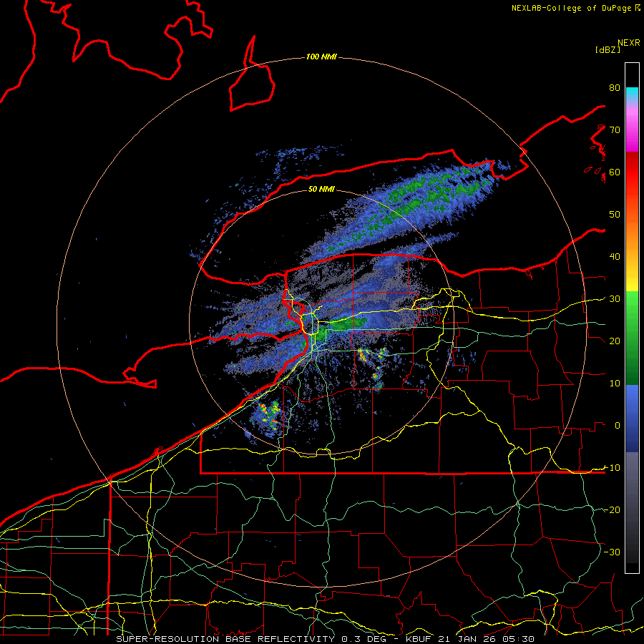Viewport: 644px width, 644px height.
Task: Click the 10 value on the dBZ scale
Action: pos(615,384)
